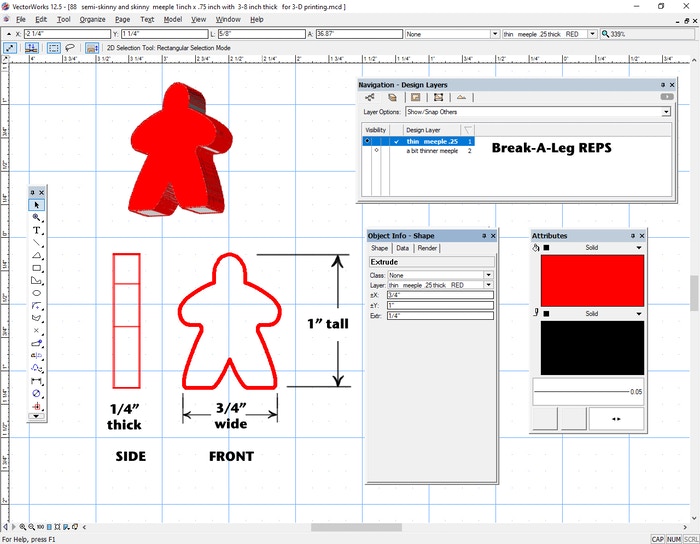
Task: Select 'a bit thinner meeple' layer row
Action: click(x=418, y=151)
